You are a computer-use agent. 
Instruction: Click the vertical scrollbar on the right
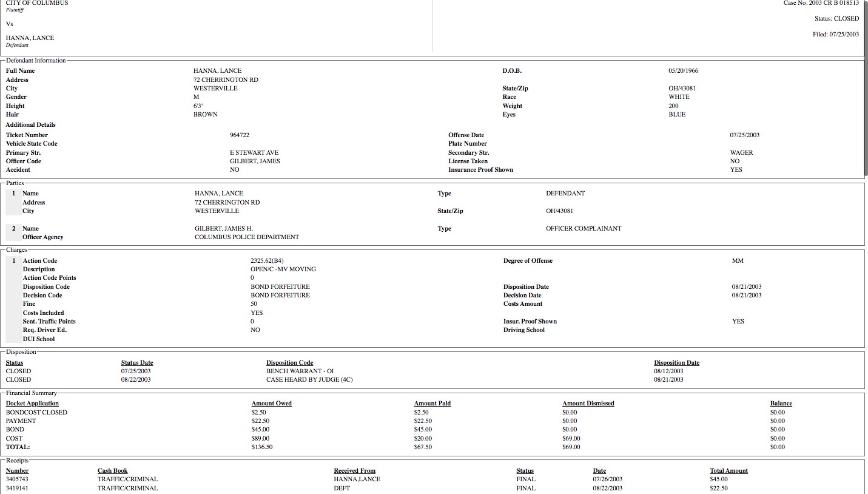point(866,88)
